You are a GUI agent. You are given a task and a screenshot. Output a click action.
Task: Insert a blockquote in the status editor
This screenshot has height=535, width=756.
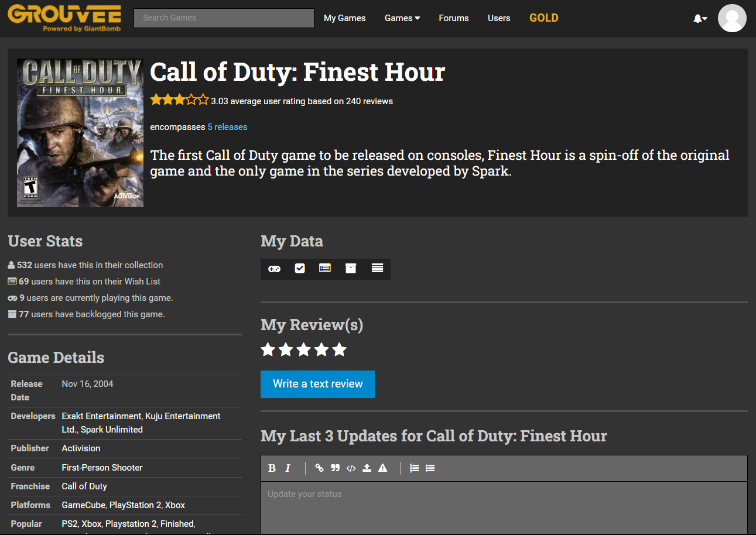click(335, 468)
